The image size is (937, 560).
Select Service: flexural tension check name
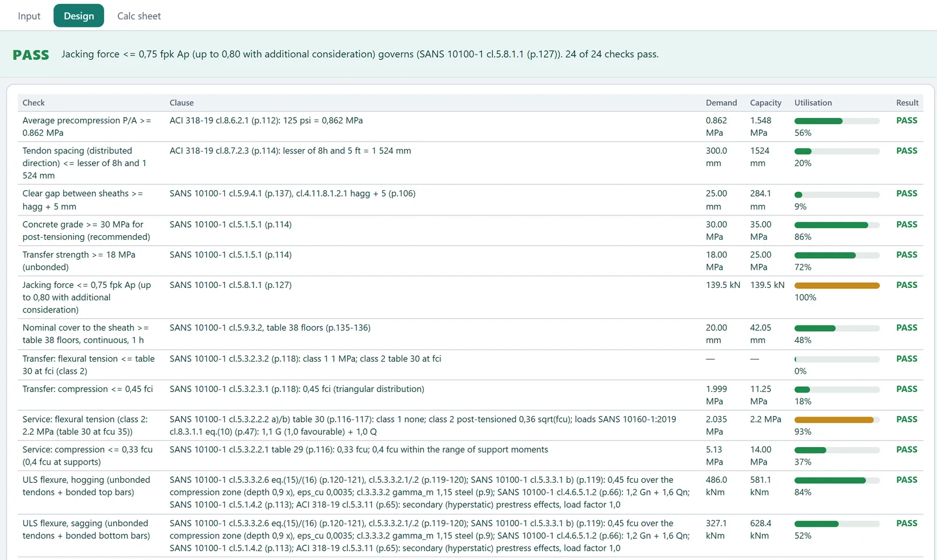coord(85,425)
